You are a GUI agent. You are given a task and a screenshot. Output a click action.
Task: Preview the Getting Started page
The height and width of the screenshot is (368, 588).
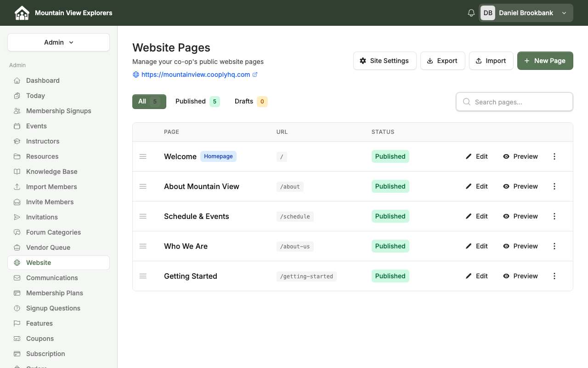coord(520,276)
